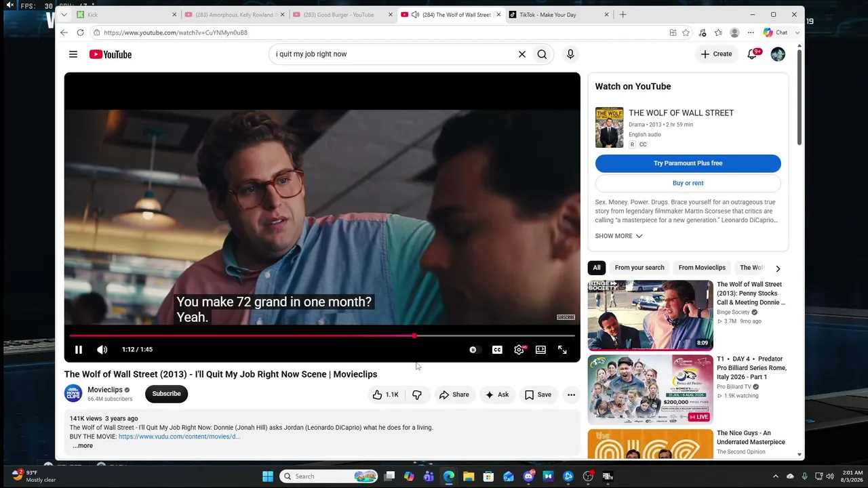Open the Penny Stocks Call video thumbnail
This screenshot has width=868, height=488.
(650, 315)
